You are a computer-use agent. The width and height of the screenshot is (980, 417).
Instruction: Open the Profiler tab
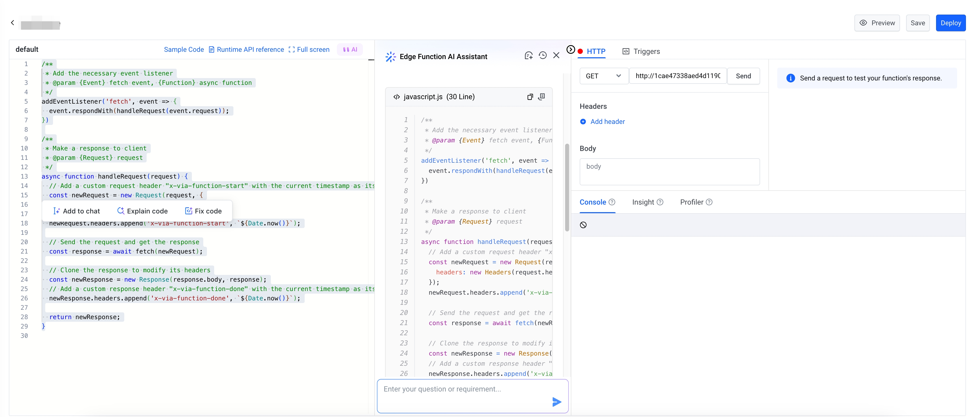pyautogui.click(x=691, y=202)
